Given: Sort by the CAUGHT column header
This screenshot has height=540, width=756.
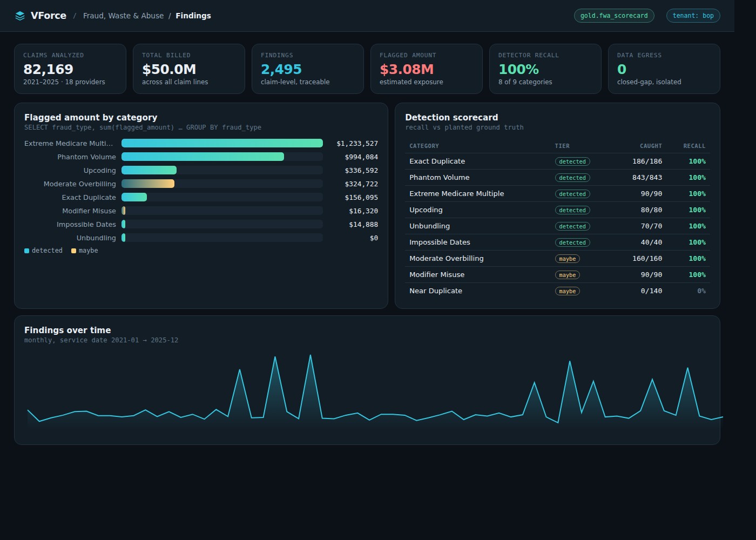Looking at the screenshot, I should pos(651,146).
